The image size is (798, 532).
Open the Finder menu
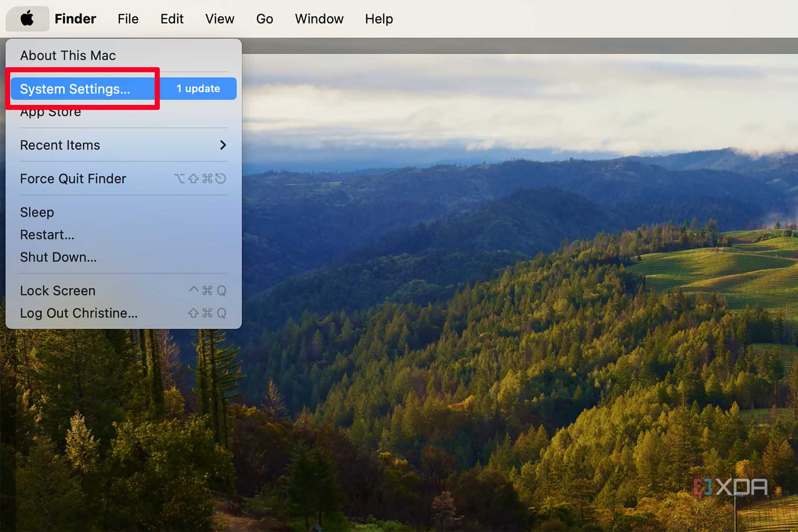pos(75,19)
